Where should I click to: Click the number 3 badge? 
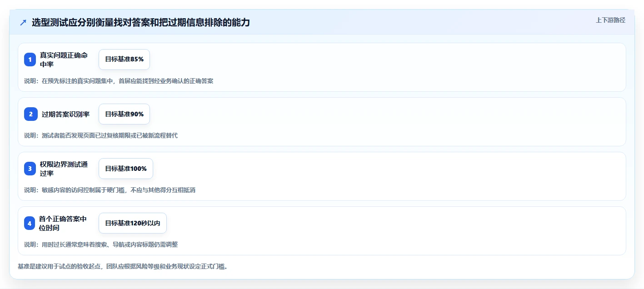30,169
